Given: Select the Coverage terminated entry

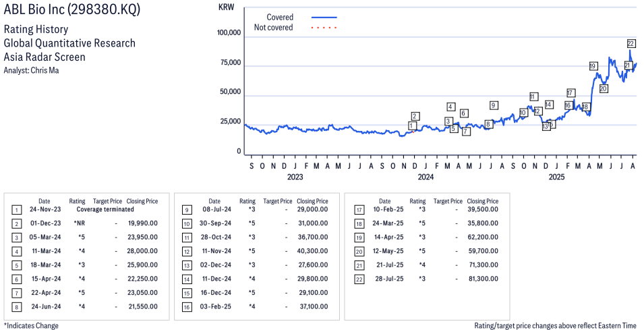Looking at the screenshot, I should (x=105, y=209).
